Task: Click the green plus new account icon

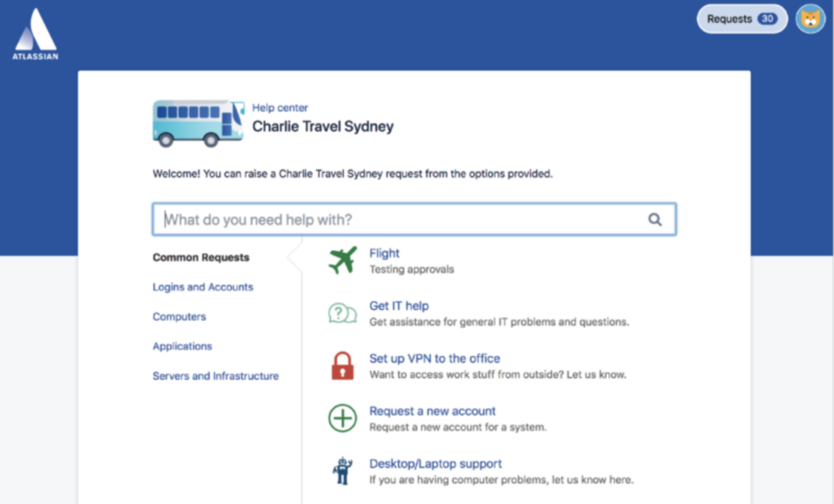Action: point(343,418)
